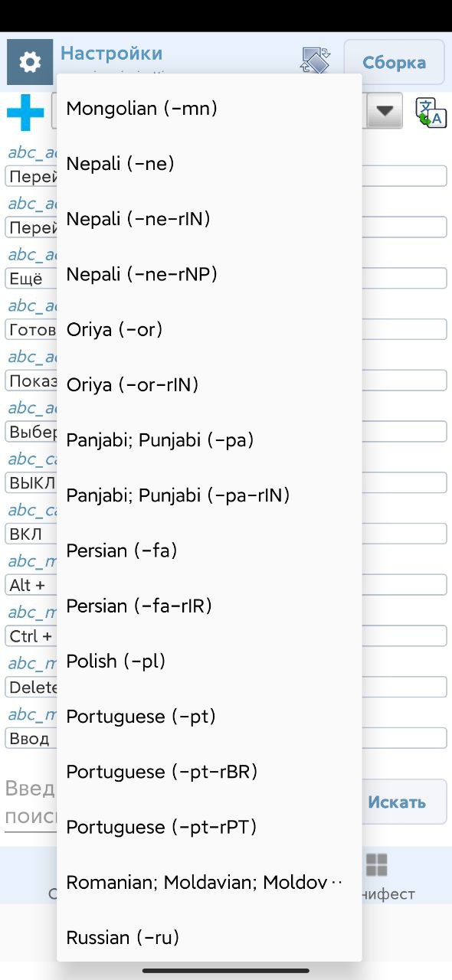
Task: Open the Настройки title link
Action: point(111,54)
